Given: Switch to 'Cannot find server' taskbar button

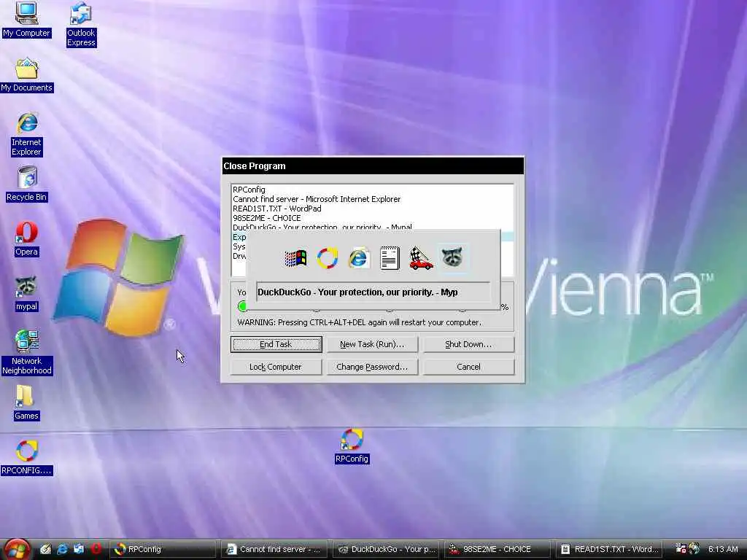Looking at the screenshot, I should 274,549.
